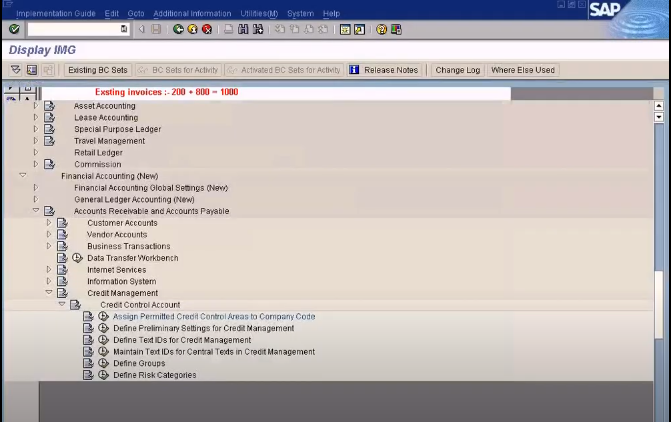The image size is (671, 422).
Task: Click the yellow Exit icon
Action: [193, 29]
